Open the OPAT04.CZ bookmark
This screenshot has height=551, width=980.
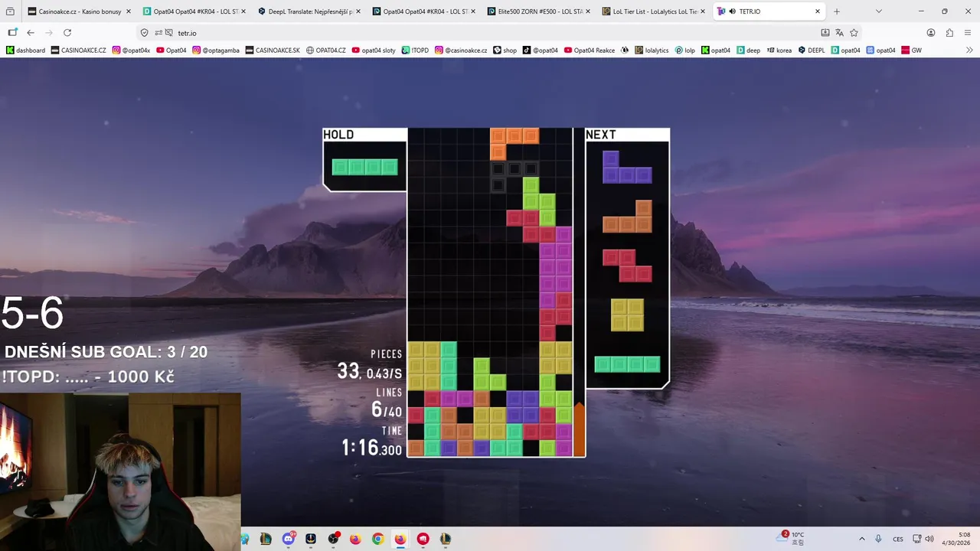(x=326, y=51)
